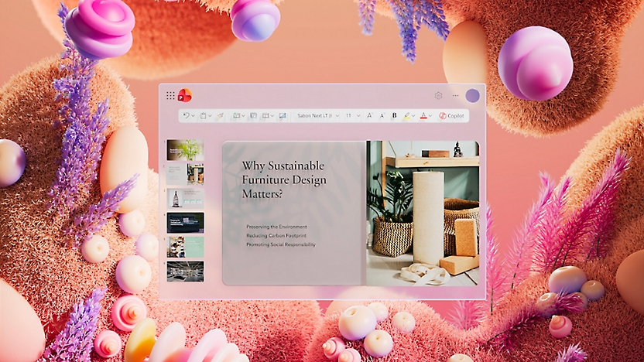Viewport: 644px width, 362px height.
Task: Open the app launcher grid
Action: [170, 96]
